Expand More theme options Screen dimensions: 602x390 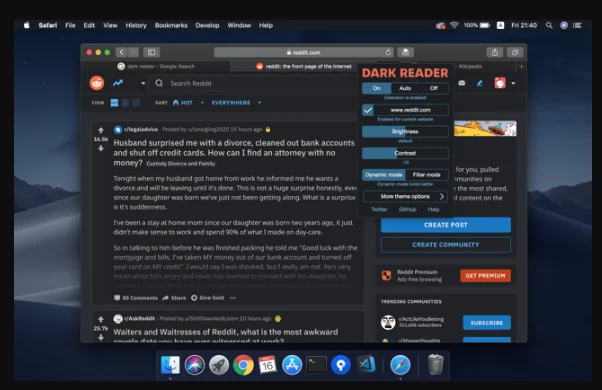[405, 196]
